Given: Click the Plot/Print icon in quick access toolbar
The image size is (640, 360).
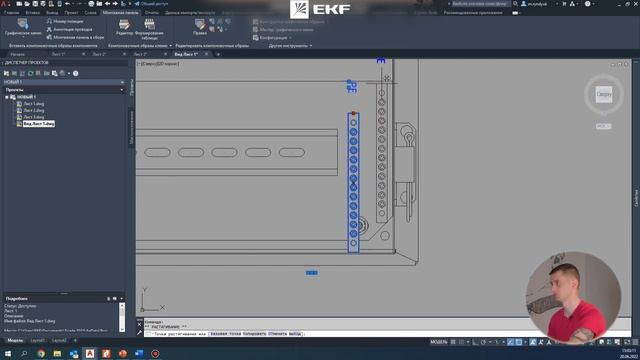Looking at the screenshot, I should [x=91, y=4].
